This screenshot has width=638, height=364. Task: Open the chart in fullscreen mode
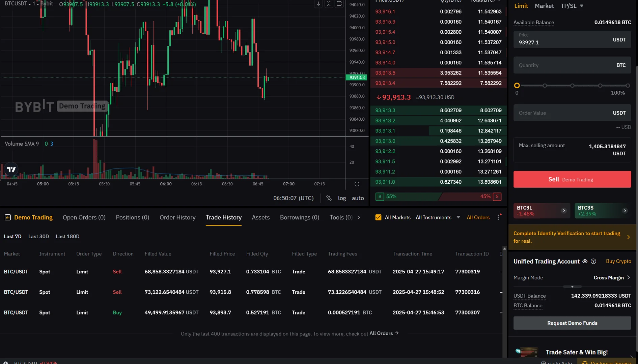339,4
